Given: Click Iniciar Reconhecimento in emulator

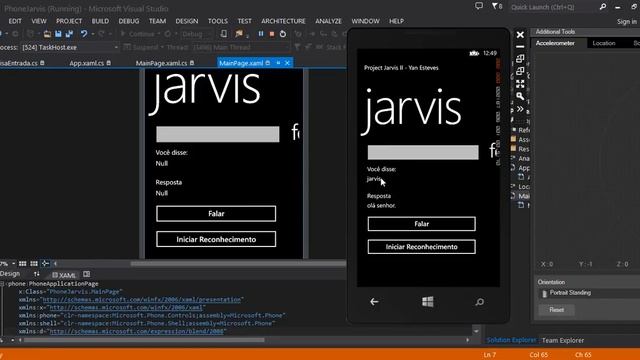Looking at the screenshot, I should [421, 247].
